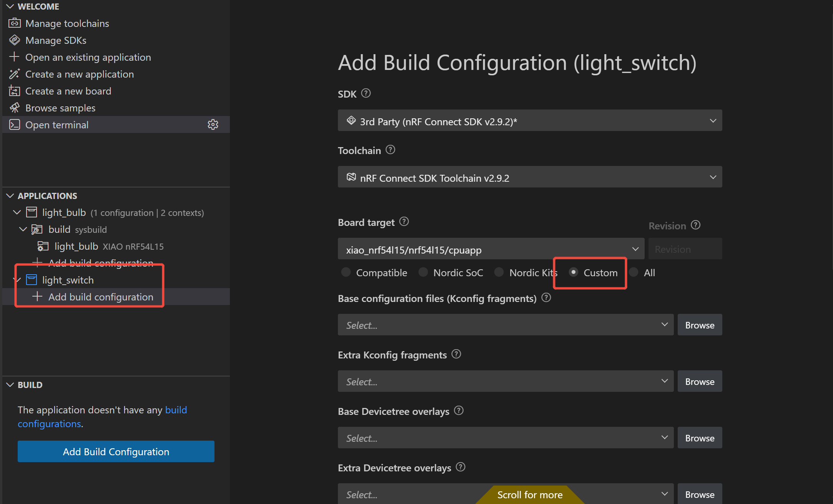Image resolution: width=833 pixels, height=504 pixels.
Task: Click the Toolchain help icon
Action: [390, 150]
